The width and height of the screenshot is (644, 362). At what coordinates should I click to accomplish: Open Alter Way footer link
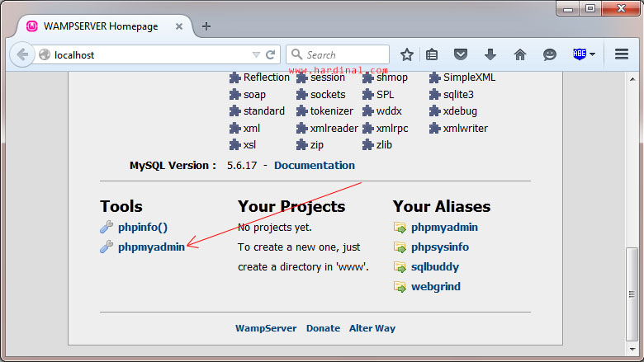point(372,328)
